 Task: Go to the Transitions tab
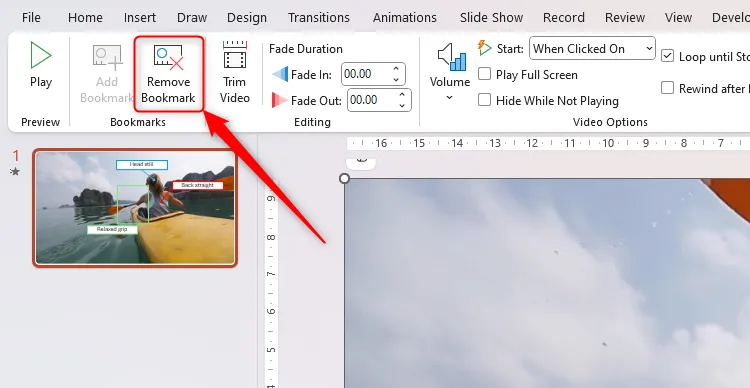pos(319,18)
